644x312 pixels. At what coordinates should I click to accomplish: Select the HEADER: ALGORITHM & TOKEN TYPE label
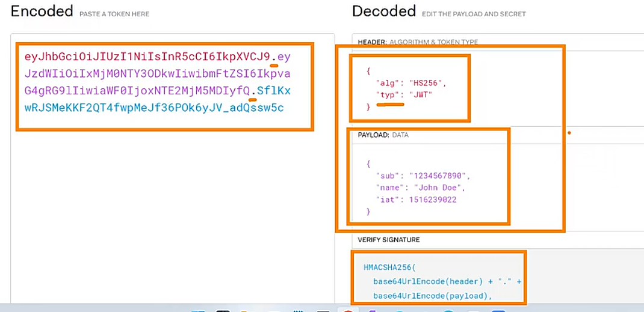point(418,42)
